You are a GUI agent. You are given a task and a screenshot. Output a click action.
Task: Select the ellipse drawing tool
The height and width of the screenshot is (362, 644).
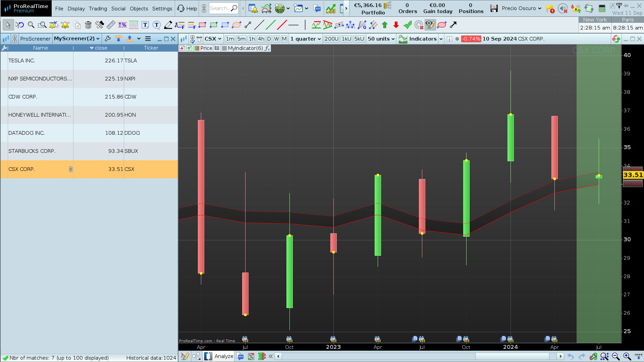236,25
